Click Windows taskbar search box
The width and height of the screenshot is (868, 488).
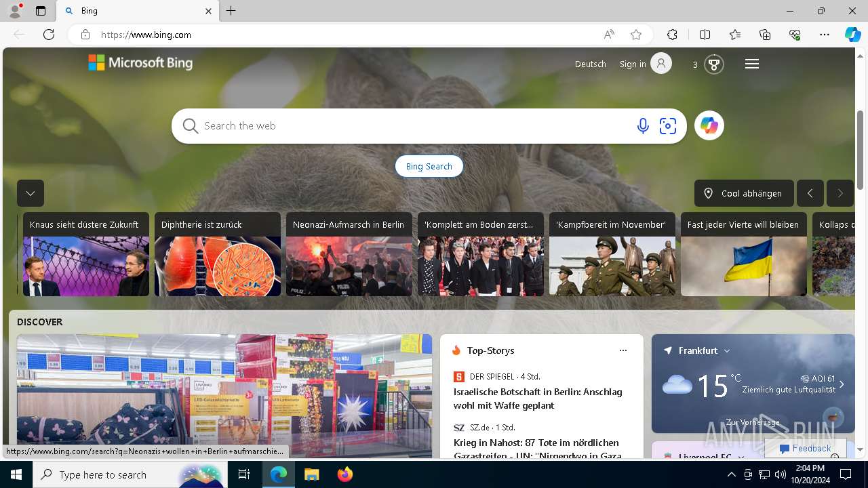click(129, 474)
